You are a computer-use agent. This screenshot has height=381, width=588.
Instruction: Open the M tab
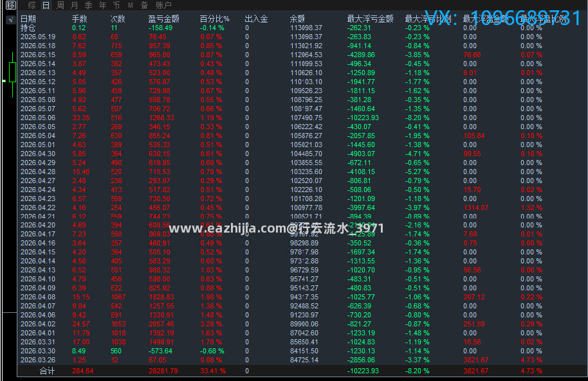coord(131,5)
